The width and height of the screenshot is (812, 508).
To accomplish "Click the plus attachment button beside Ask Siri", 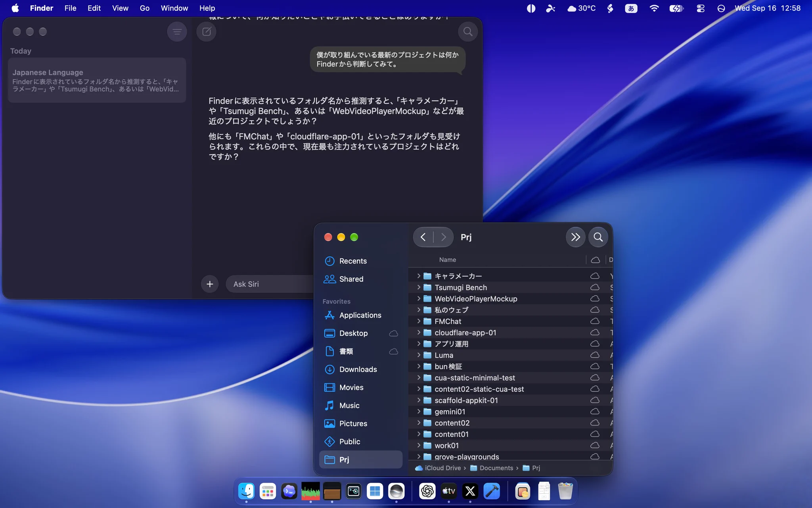I will [210, 284].
